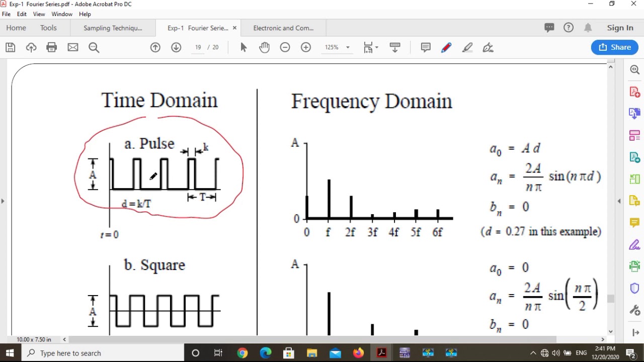Open the Sign document tool

click(488, 47)
